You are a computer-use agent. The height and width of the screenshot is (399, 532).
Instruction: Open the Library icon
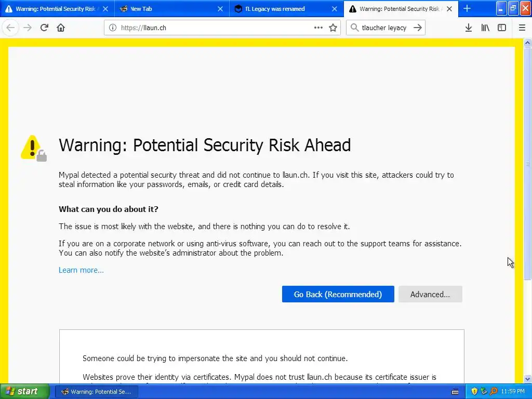485,28
